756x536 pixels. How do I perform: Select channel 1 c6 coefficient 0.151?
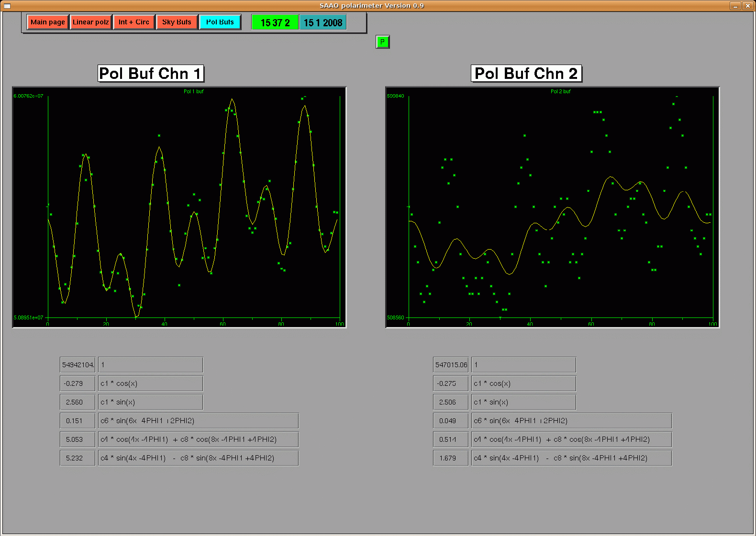click(x=78, y=421)
